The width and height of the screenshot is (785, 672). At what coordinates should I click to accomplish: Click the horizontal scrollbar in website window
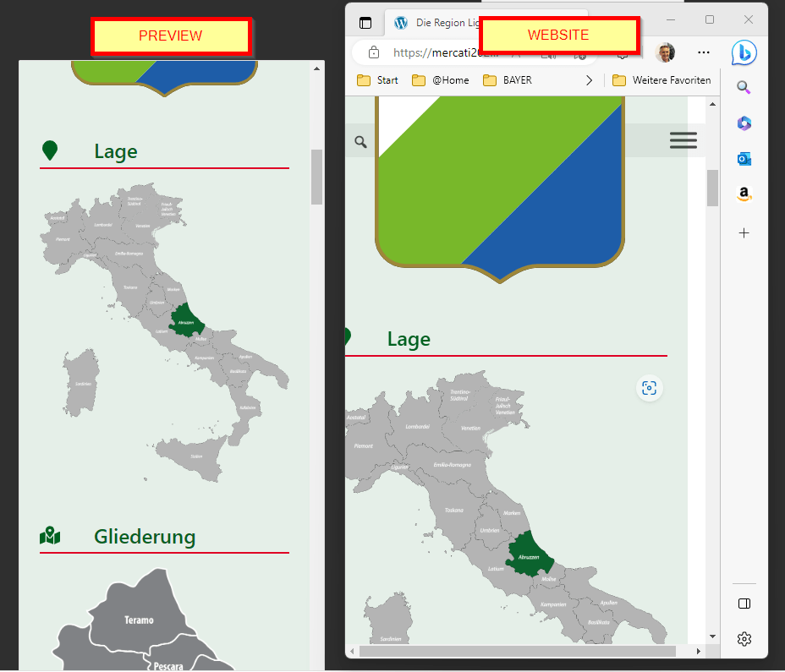point(518,652)
